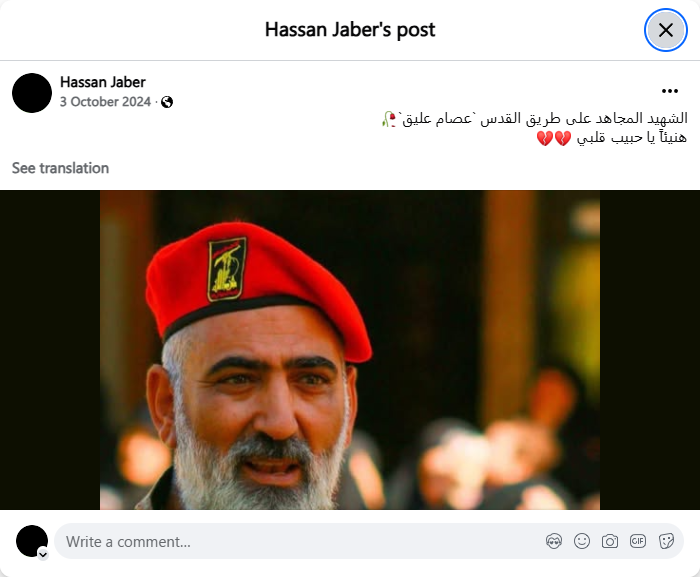
Task: Click the broken heart emojis in caption
Action: click(x=554, y=138)
